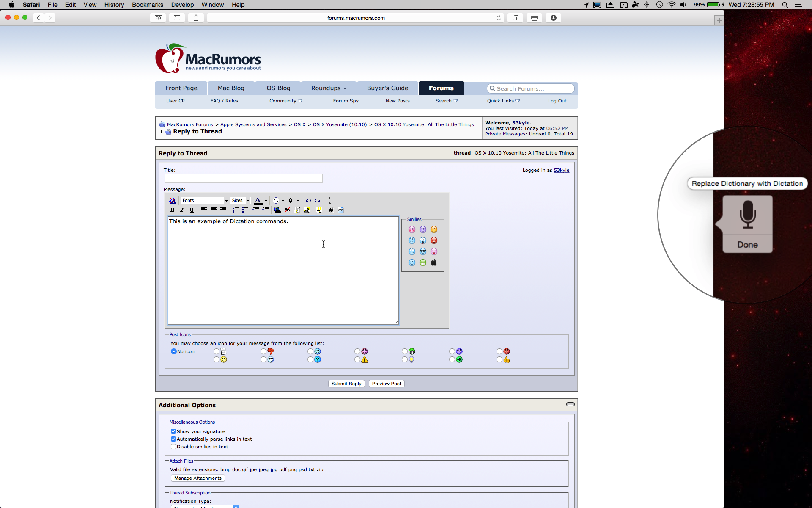Screen dimensions: 812x508
Task: Undo the last edit in the editor
Action: coord(308,201)
